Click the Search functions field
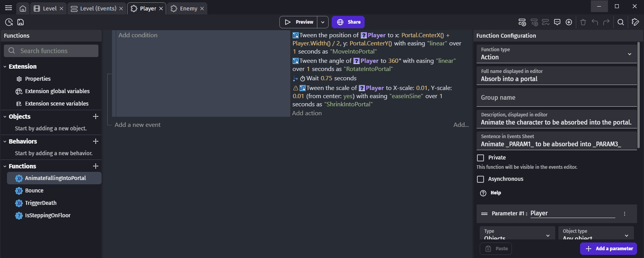 [51, 51]
